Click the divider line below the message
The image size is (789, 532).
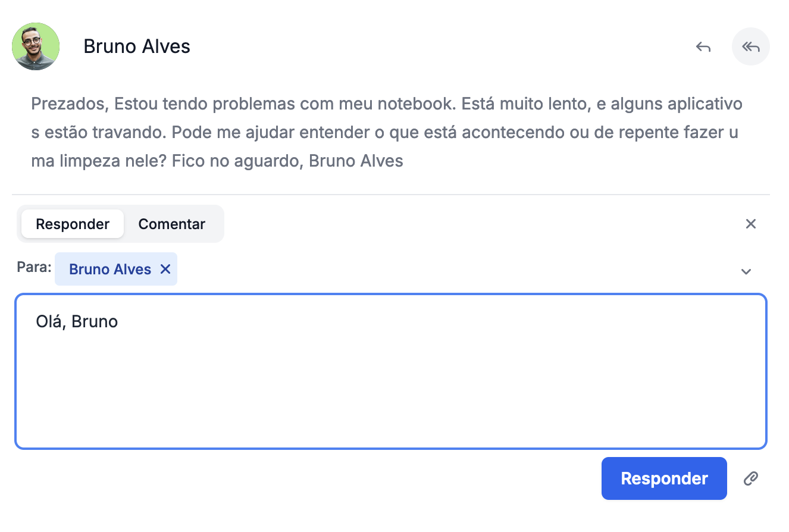click(x=391, y=195)
